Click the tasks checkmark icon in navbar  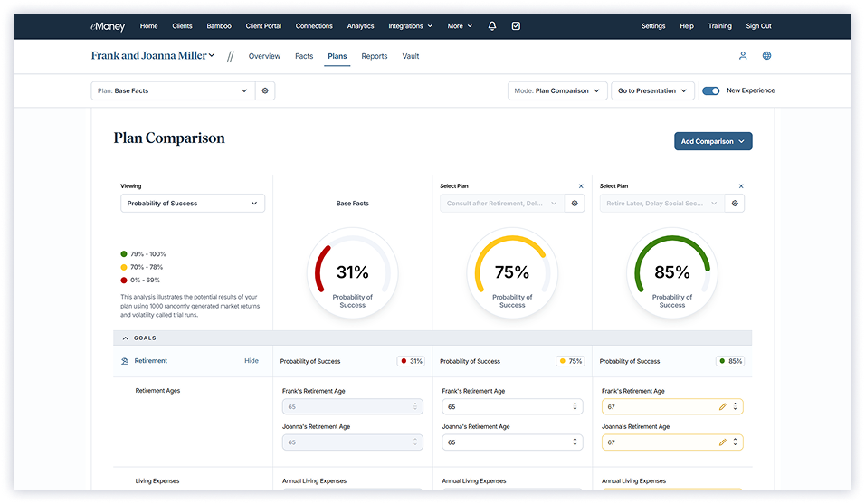point(516,26)
